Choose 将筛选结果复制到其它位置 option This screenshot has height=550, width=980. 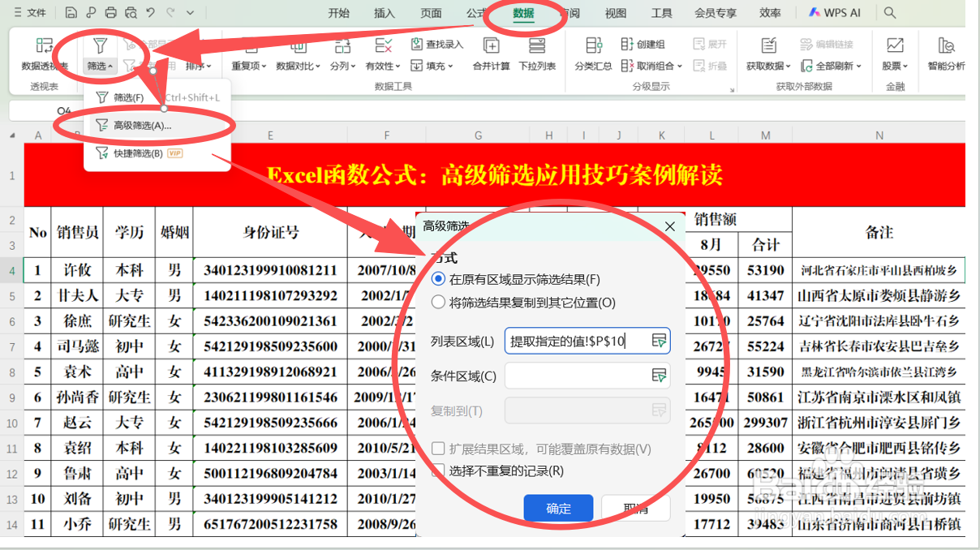pyautogui.click(x=438, y=301)
